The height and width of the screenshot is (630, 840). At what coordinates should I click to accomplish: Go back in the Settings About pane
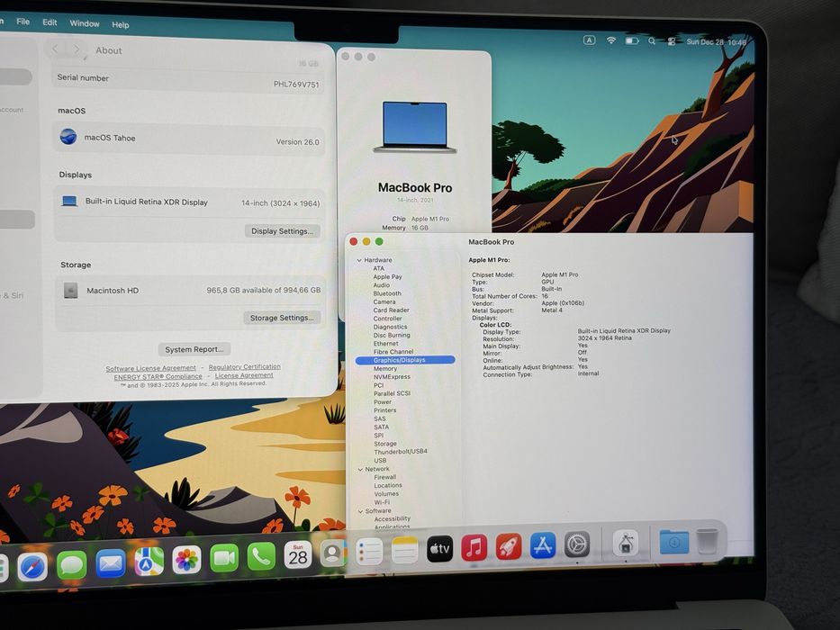point(55,49)
